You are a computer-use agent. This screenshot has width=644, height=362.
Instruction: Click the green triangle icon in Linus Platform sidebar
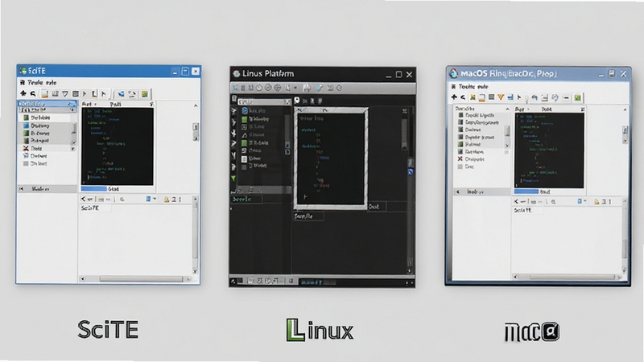click(x=233, y=179)
